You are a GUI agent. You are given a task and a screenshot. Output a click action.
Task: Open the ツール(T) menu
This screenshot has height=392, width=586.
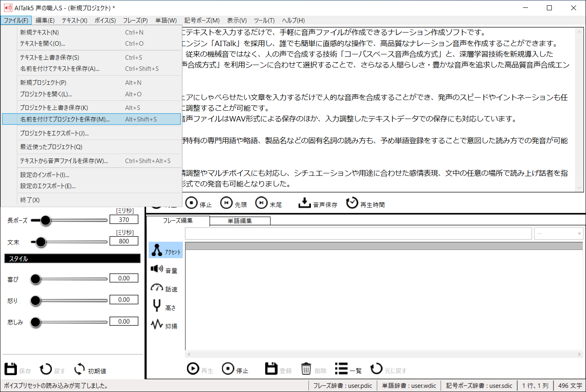click(x=264, y=21)
